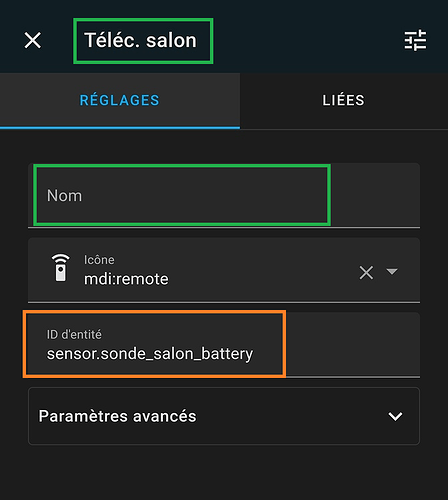
Task: Close the Téléc. salon dialog
Action: [33, 40]
